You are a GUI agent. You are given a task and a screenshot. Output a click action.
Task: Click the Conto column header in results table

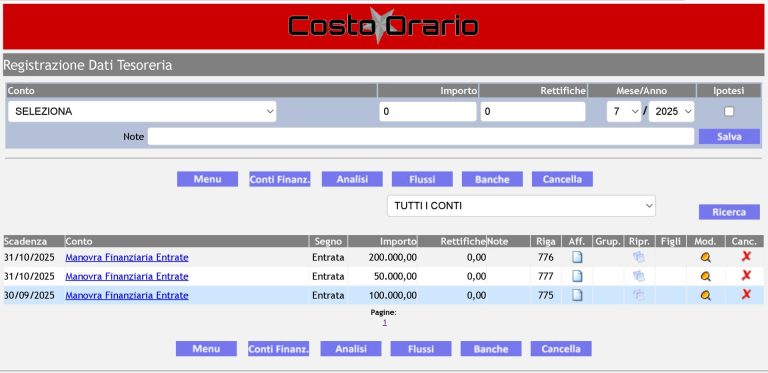point(187,241)
